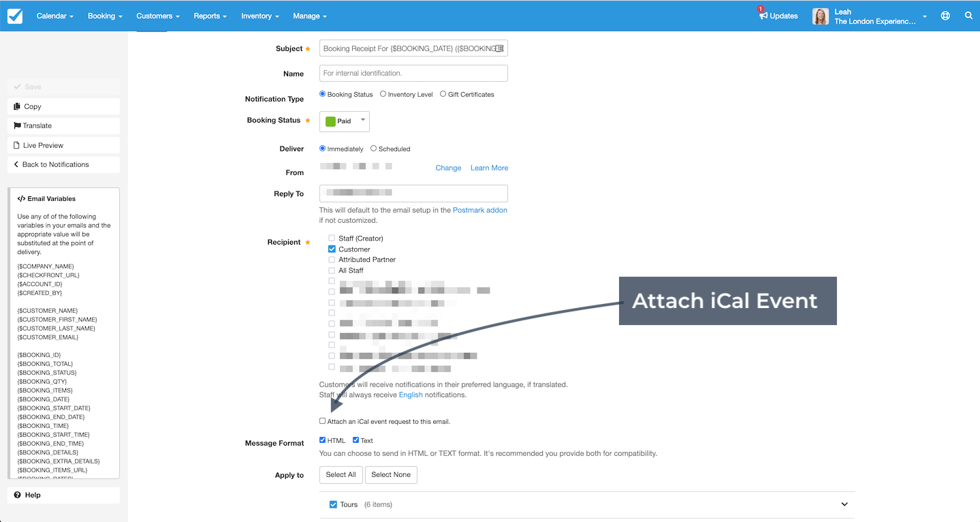Viewport: 980px width, 522px height.
Task: Open the Booking menu
Action: pyautogui.click(x=105, y=16)
